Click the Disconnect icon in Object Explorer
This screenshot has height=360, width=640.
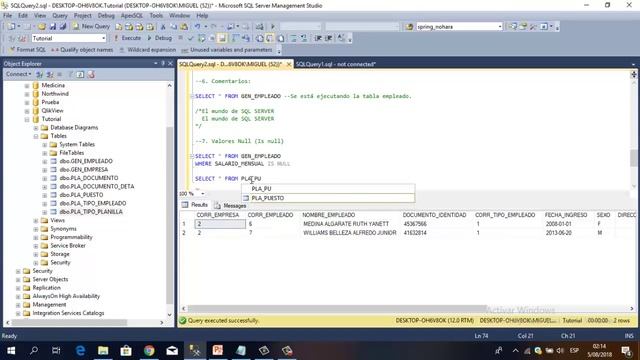50,74
